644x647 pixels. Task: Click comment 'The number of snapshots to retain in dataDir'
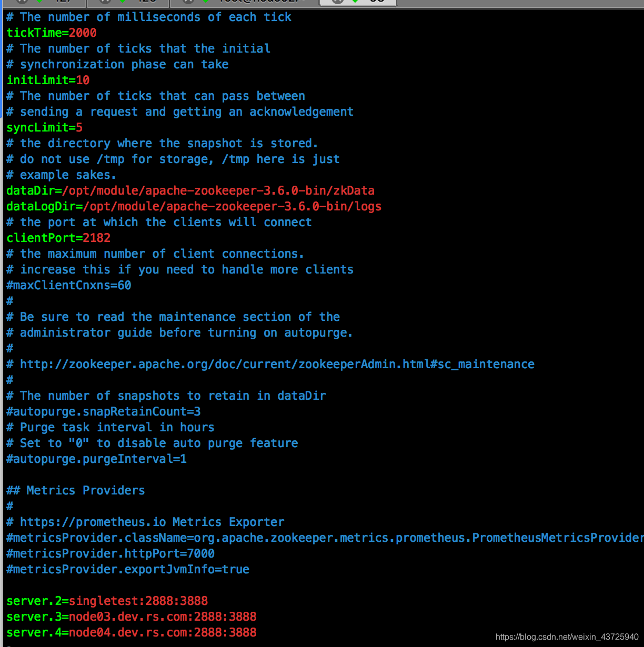click(166, 396)
